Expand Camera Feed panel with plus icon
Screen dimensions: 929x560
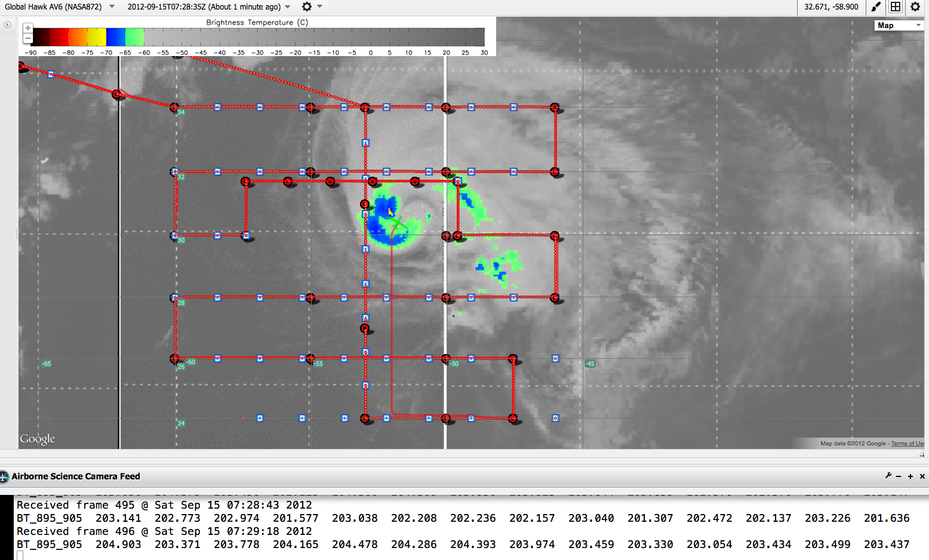pyautogui.click(x=910, y=476)
